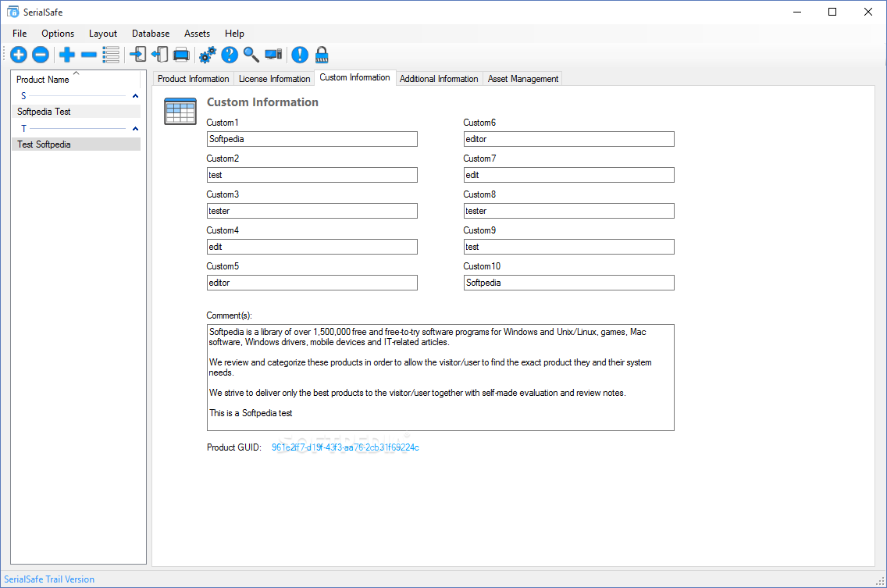Click the SerialSafe title bar app icon
The width and height of the screenshot is (887, 588).
point(12,11)
